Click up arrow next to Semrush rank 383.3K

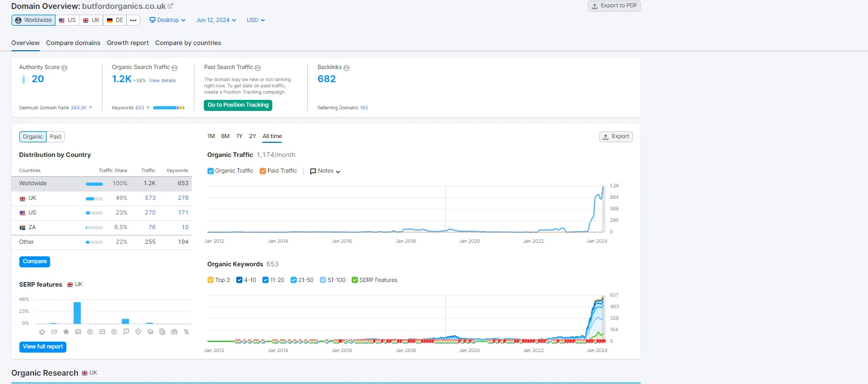(x=90, y=108)
